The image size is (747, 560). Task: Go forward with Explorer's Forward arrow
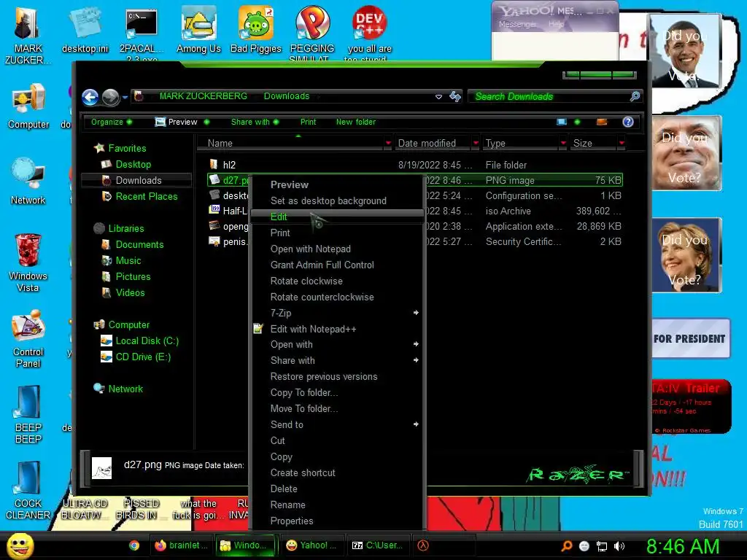[111, 97]
